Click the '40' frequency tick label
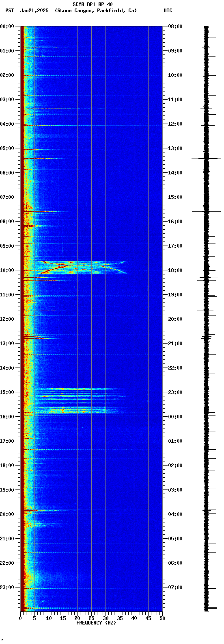Screen dimensions: 224x644 (x=134, y=618)
